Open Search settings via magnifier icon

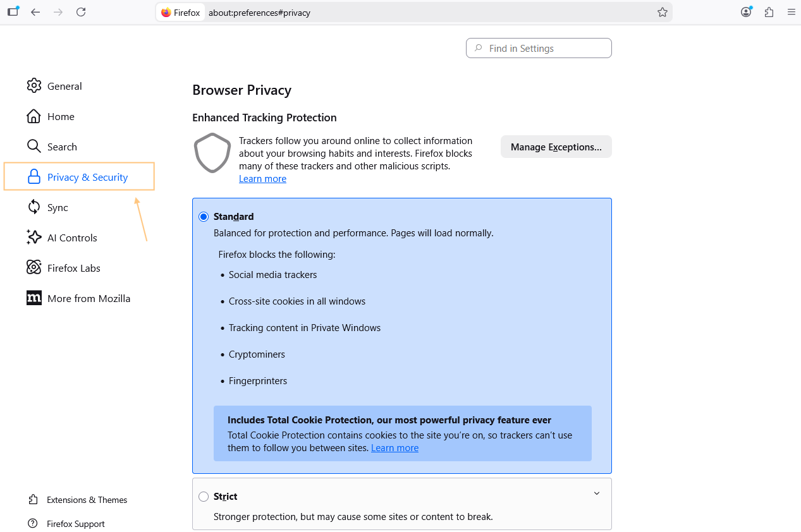34,147
